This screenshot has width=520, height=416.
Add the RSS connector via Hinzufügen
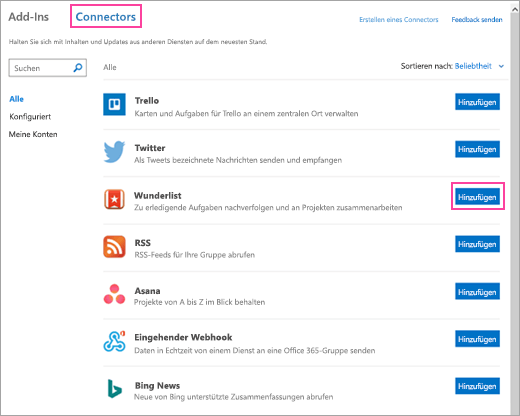point(477,244)
